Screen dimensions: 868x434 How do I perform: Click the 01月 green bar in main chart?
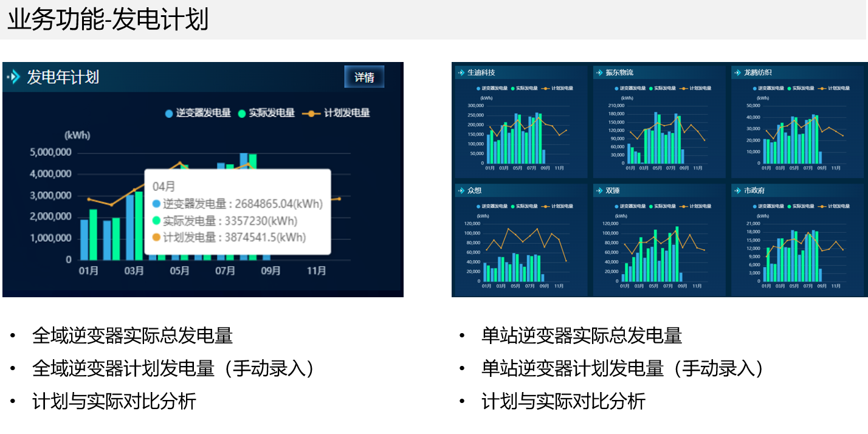93,235
